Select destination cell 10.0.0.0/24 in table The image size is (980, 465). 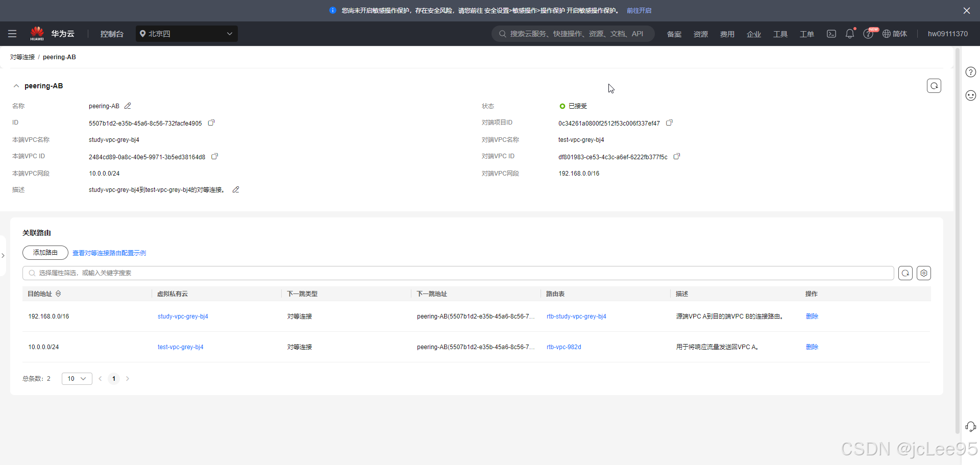43,347
